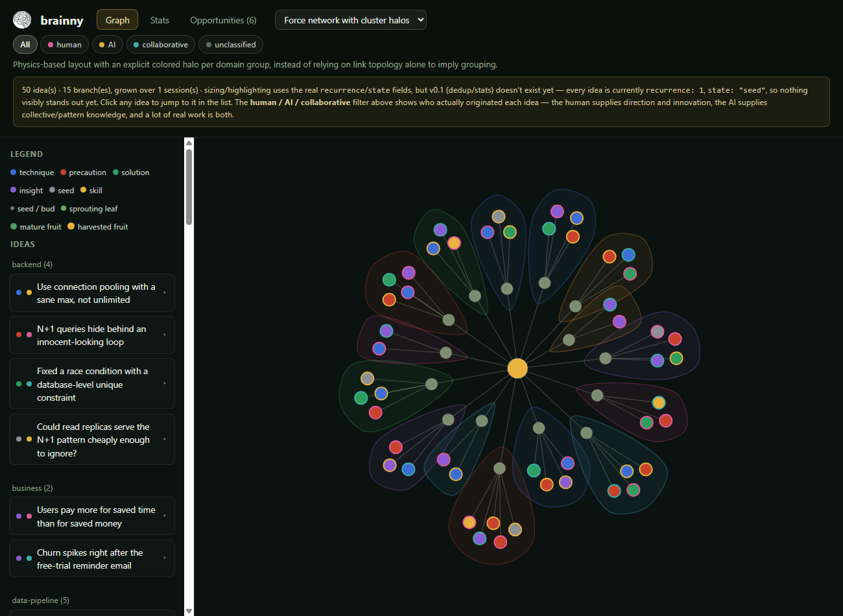The image size is (843, 616).
Task: Click the seed / bud legend entry
Action: tap(32, 209)
